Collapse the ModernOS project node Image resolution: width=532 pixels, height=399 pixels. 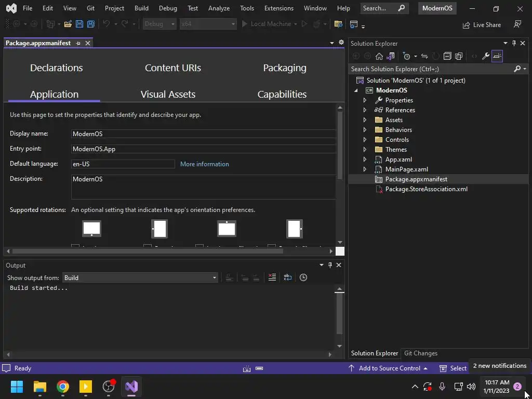[x=356, y=90]
